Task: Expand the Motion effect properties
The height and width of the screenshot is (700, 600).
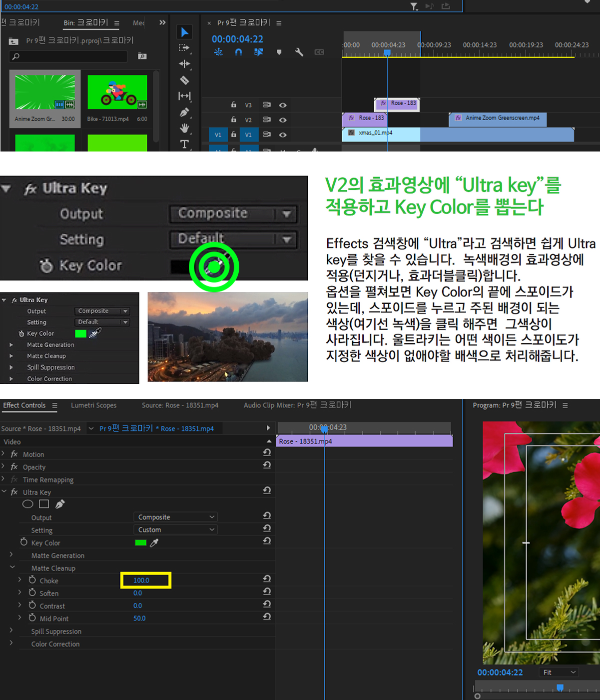Action: 3,453
